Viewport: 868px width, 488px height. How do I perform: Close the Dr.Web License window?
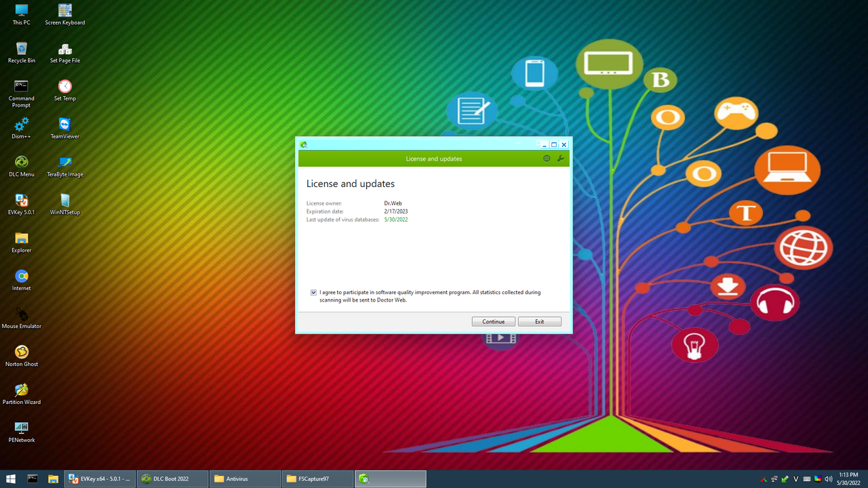tap(564, 144)
